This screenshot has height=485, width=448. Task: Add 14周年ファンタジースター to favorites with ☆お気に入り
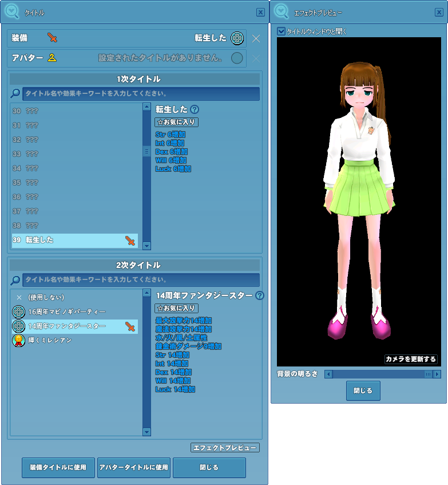pyautogui.click(x=176, y=309)
